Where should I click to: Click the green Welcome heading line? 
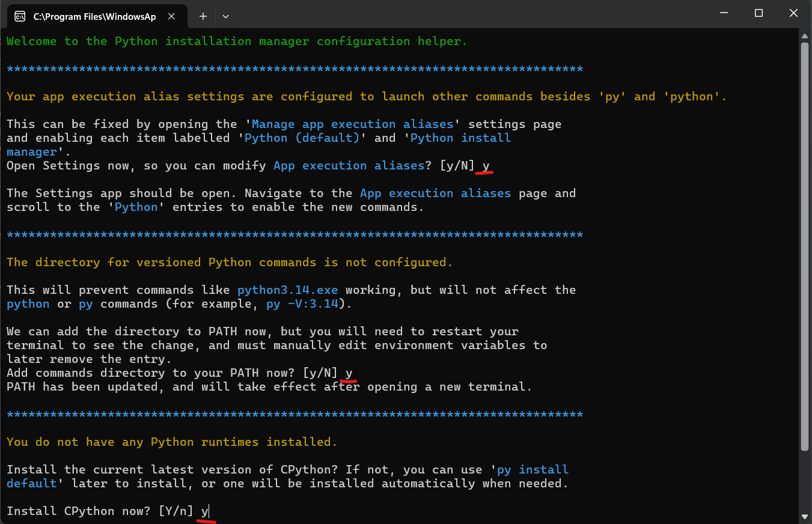pyautogui.click(x=237, y=41)
